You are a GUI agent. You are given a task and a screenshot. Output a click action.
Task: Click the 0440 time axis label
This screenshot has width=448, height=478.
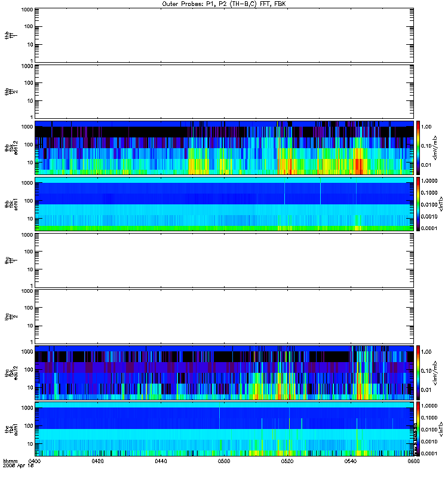(161, 461)
